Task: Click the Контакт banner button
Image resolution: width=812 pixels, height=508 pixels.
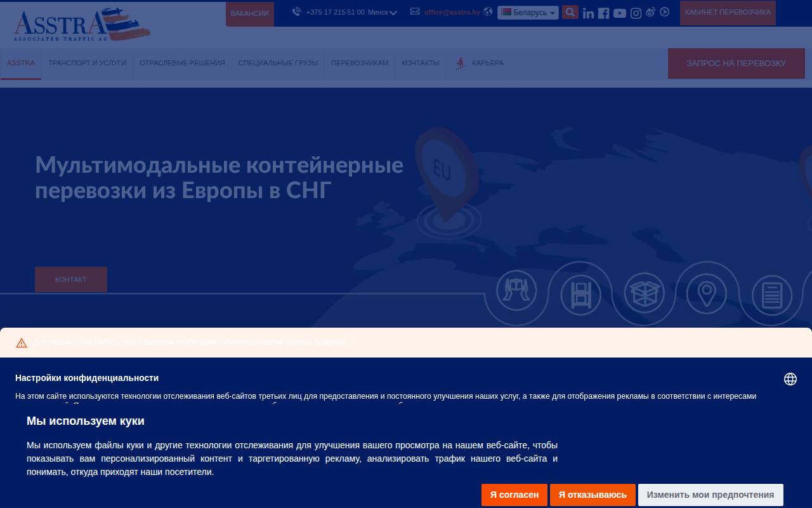Action: [x=71, y=279]
